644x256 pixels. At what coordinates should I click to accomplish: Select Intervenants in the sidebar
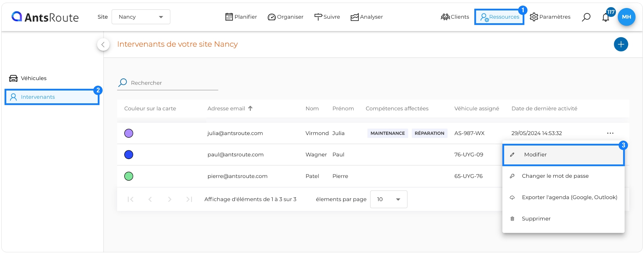(x=52, y=97)
